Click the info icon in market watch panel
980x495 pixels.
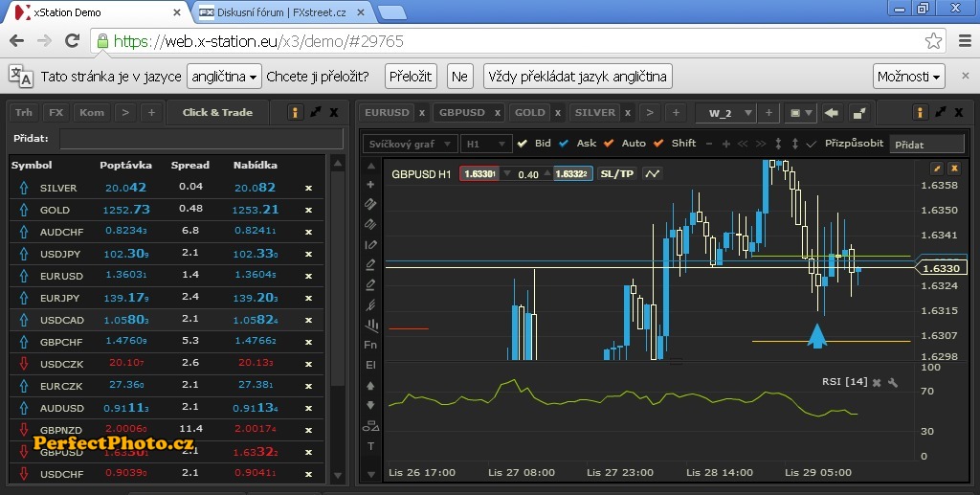pyautogui.click(x=295, y=113)
